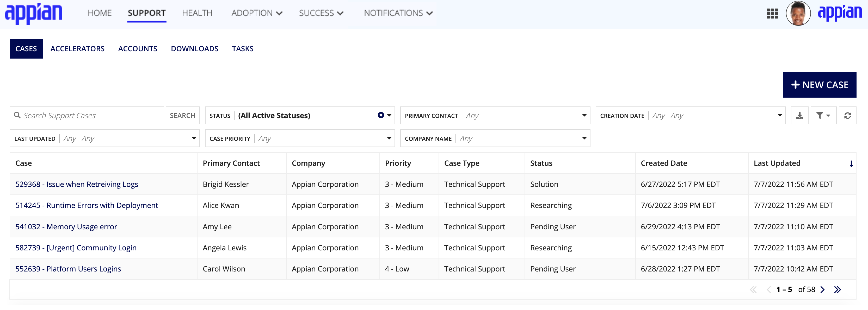Sort by the Status column header
The height and width of the screenshot is (310, 868).
[x=541, y=163]
